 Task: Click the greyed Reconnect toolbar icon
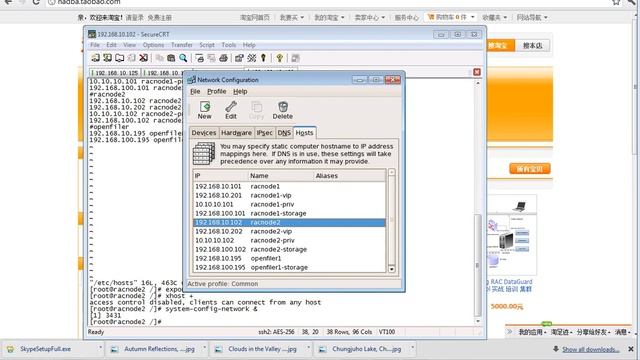pyautogui.click(x=131, y=58)
